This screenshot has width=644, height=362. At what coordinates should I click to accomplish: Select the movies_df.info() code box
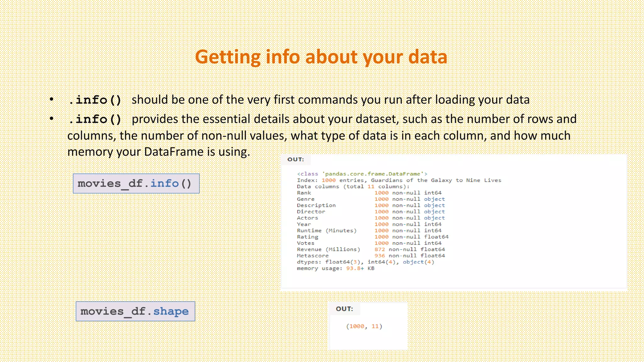click(x=136, y=184)
